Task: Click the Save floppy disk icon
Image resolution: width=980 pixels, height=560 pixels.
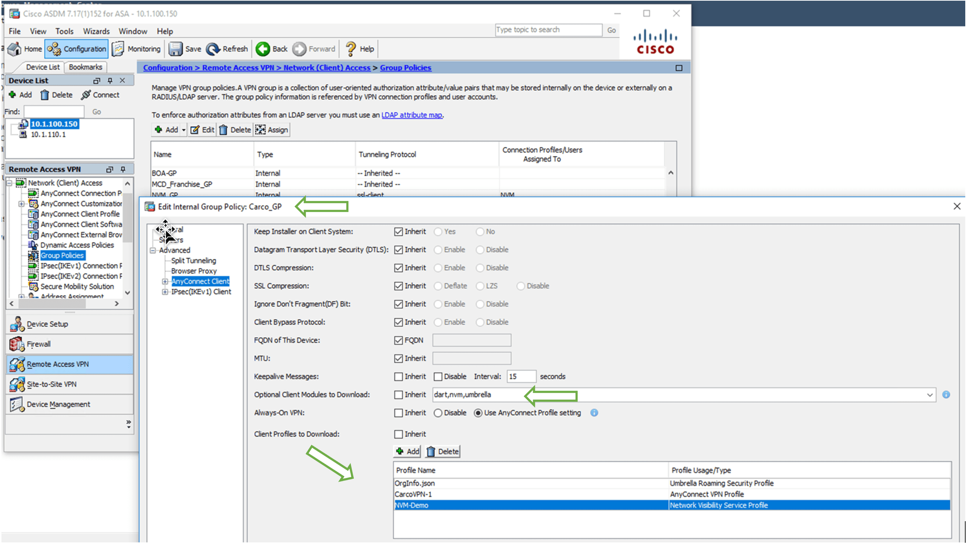Action: tap(176, 49)
